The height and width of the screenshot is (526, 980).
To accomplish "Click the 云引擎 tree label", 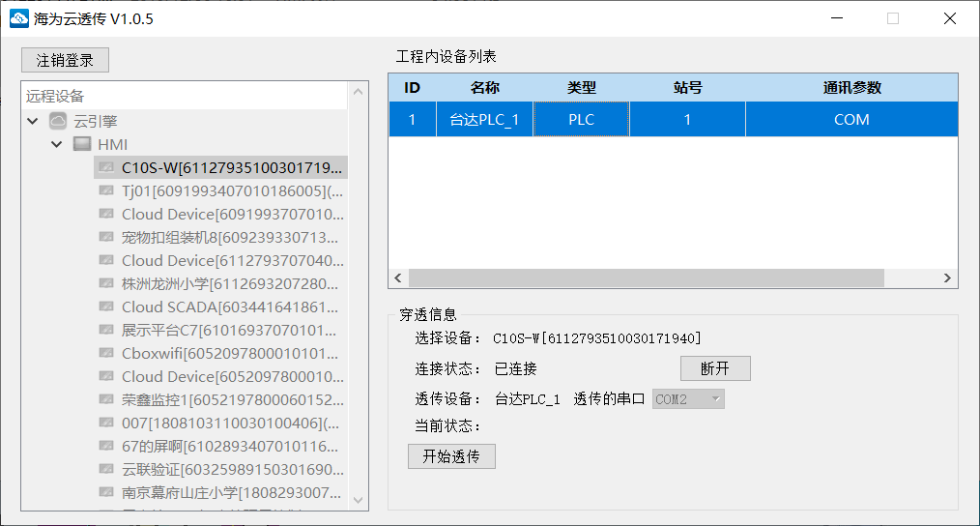I will click(96, 121).
